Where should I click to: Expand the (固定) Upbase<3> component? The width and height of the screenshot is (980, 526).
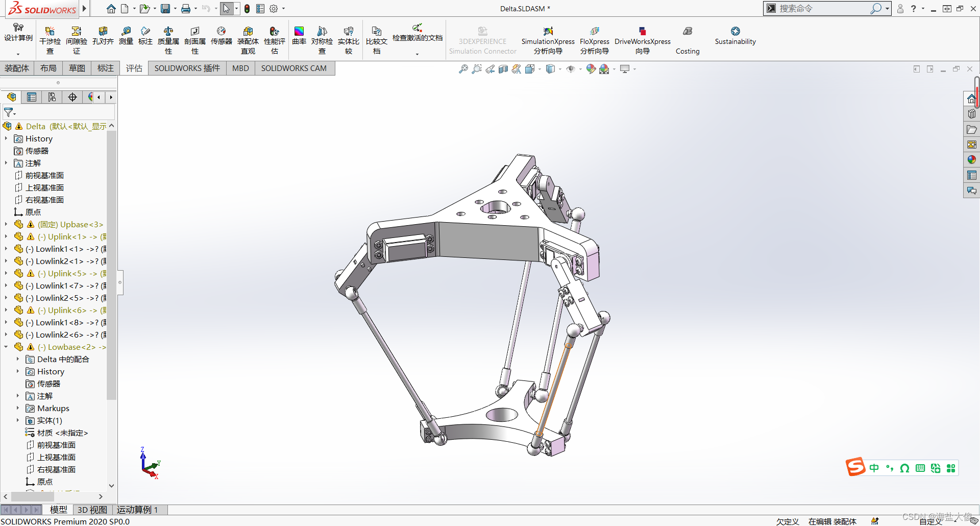[x=6, y=224]
